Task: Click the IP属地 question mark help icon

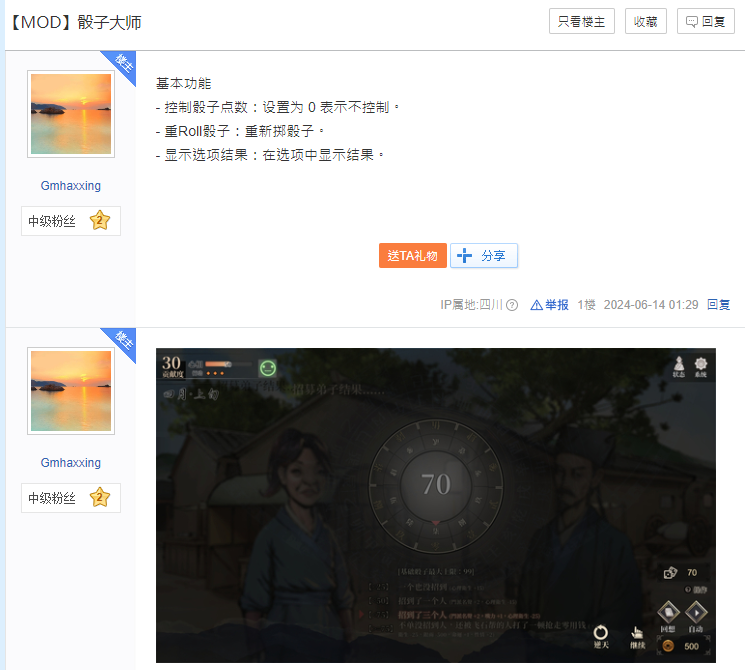Action: click(x=512, y=305)
